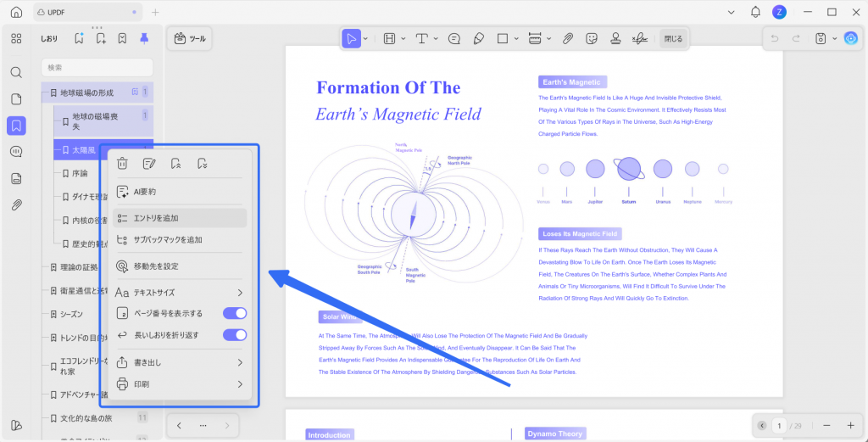Select the stamp tool in toolbar
This screenshot has width=868, height=442.
pos(615,39)
